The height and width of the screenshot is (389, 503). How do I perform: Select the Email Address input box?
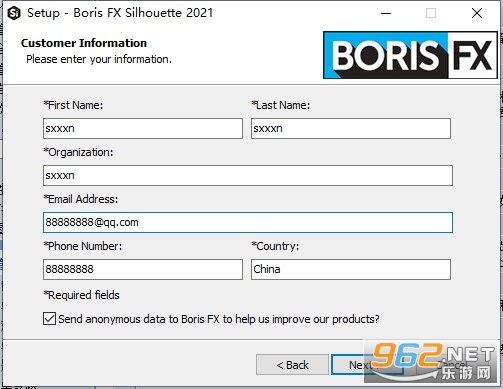click(x=248, y=222)
